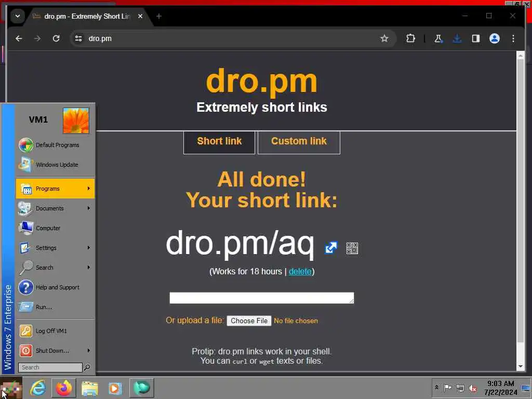Click the delete link

300,271
